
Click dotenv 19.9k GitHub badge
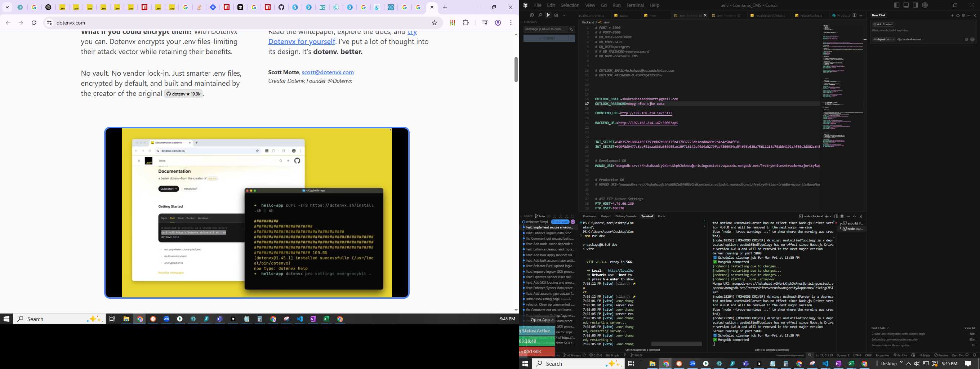(x=184, y=94)
